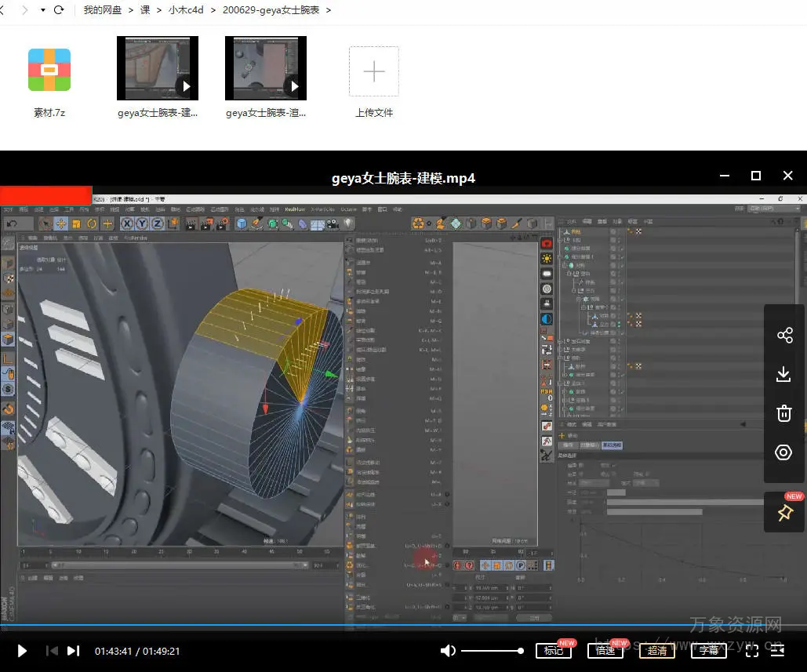Open the 倍速 playback speed menu

pos(605,651)
